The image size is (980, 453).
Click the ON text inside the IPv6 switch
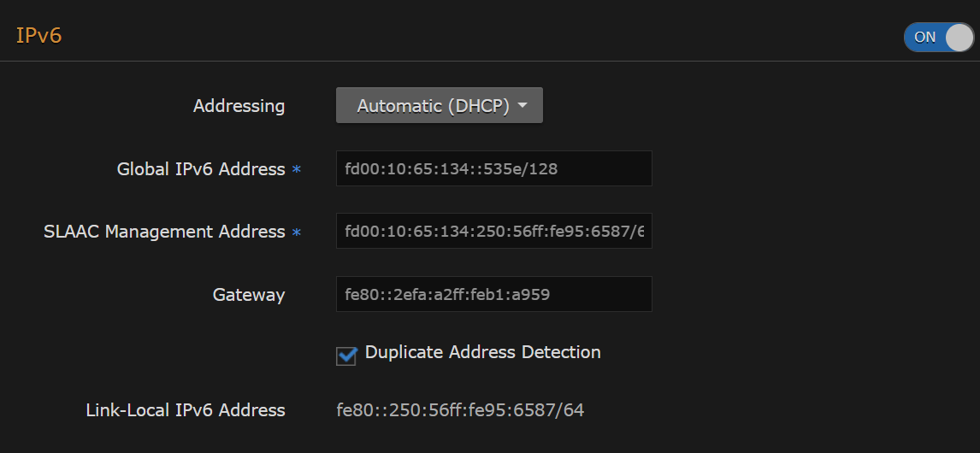click(x=925, y=37)
